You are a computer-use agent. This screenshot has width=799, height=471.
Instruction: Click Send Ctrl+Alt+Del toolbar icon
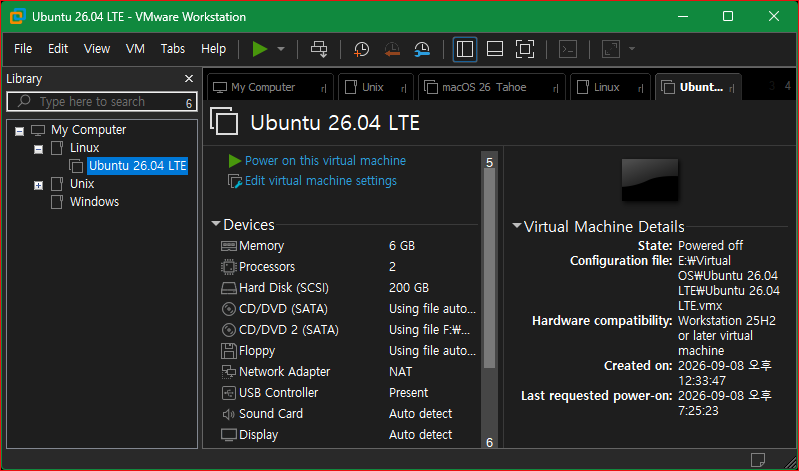click(x=319, y=49)
